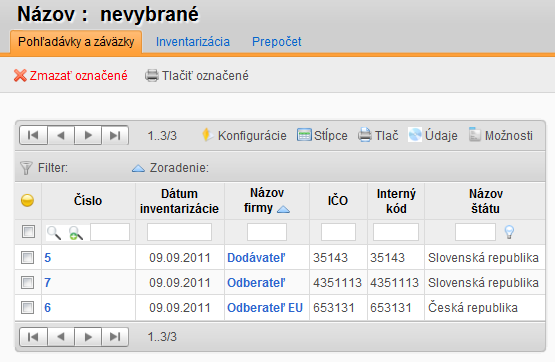Open record number 5 link
Image resolution: width=555 pixels, height=362 pixels.
pos(48,258)
